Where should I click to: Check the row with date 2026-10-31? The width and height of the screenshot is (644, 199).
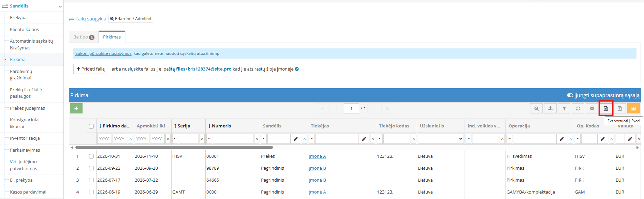point(91,156)
